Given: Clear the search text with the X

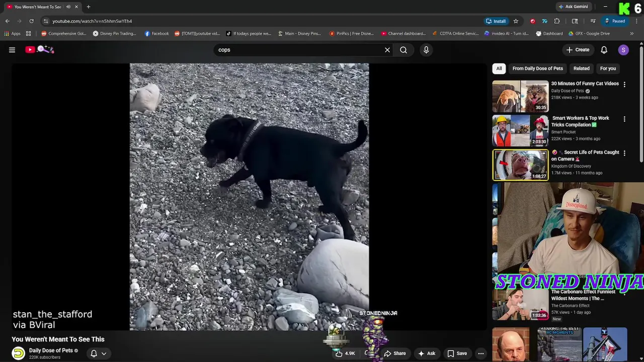Looking at the screenshot, I should coord(387,50).
